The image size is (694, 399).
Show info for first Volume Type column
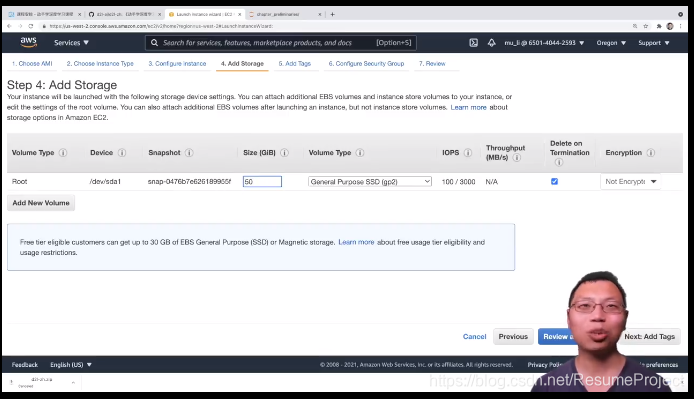[x=63, y=153]
